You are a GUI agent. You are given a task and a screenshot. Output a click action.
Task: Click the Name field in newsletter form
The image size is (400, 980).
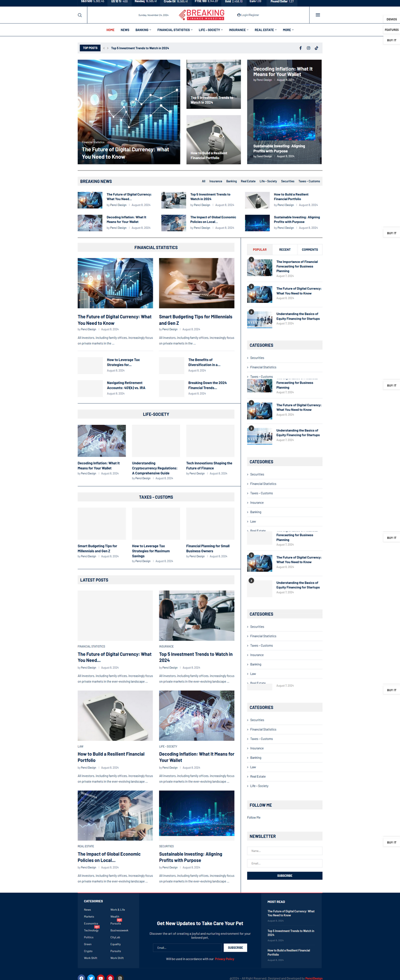pos(284,851)
